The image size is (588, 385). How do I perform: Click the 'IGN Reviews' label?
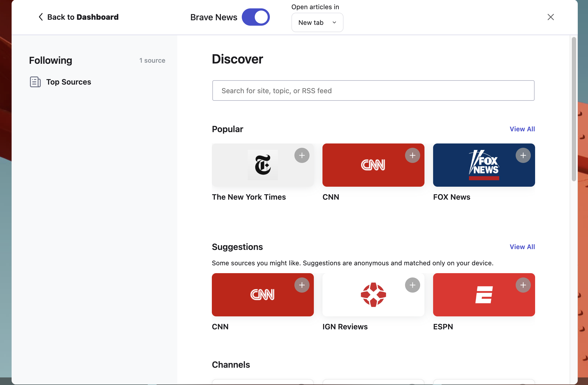[x=345, y=327]
